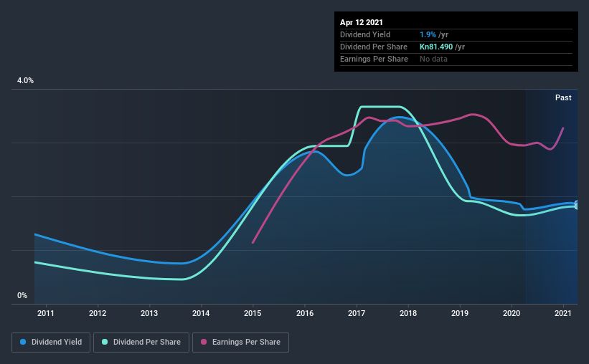Toggle the Dividend Yield legend button
Screen dimensions: 589x364
51,343
